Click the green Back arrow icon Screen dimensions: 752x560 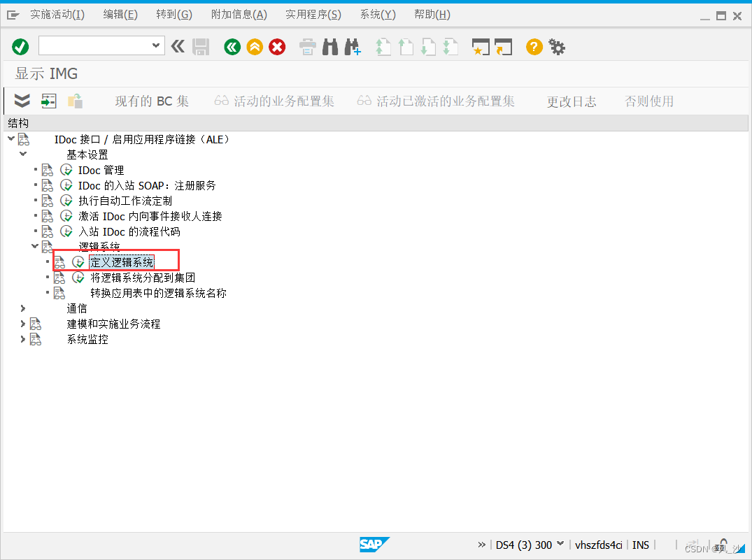pos(232,47)
